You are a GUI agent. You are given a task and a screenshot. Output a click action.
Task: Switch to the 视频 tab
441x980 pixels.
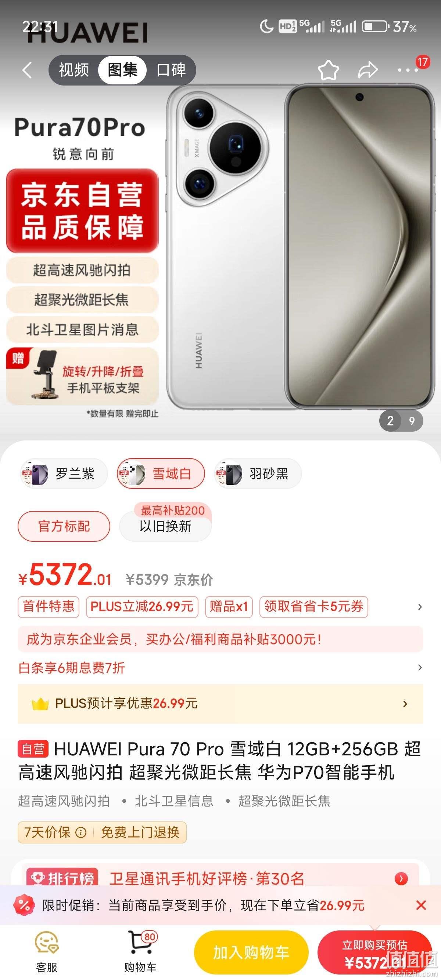(73, 70)
